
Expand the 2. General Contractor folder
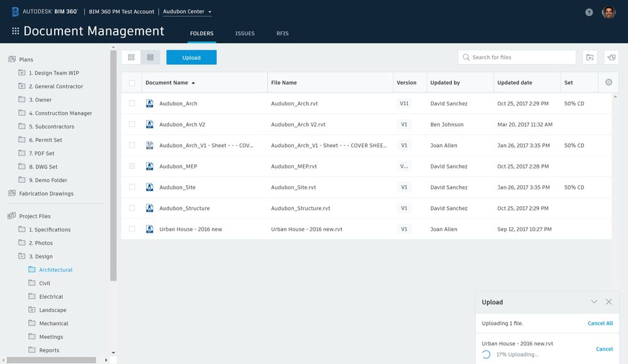pos(22,86)
